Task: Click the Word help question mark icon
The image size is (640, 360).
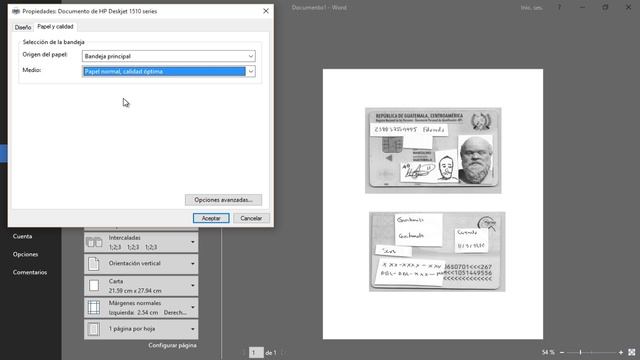Action: point(559,7)
